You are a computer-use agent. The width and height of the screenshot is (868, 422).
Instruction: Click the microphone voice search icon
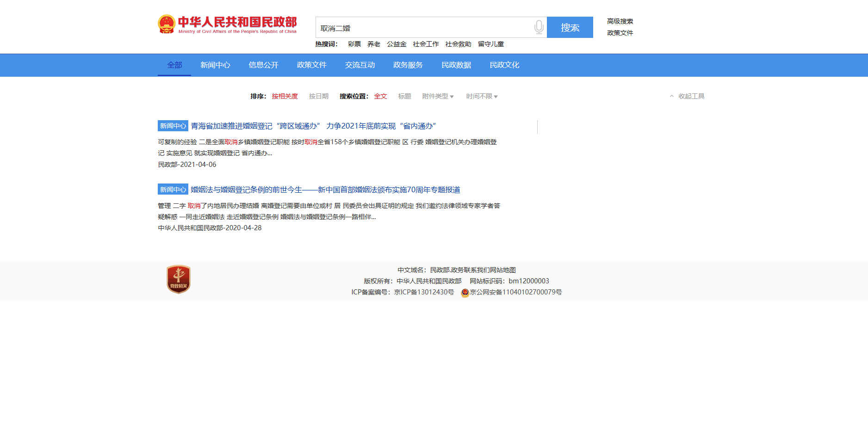coord(539,27)
